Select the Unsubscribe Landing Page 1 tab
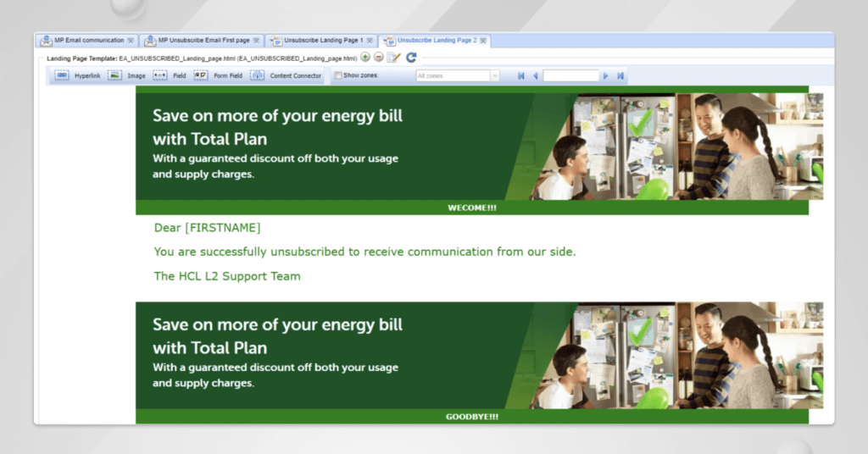This screenshot has height=454, width=868. coord(323,41)
